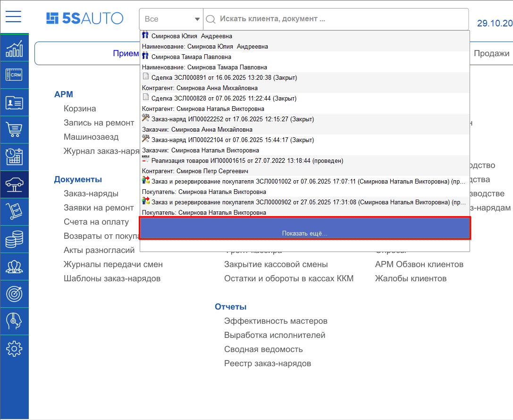Click the search input field
The height and width of the screenshot is (420, 513).
(x=330, y=19)
